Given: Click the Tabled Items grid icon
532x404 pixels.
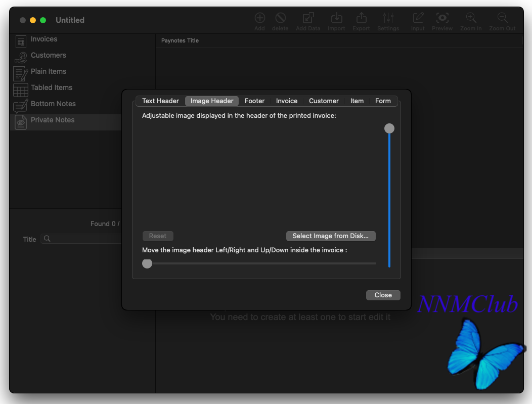Looking at the screenshot, I should [x=20, y=90].
